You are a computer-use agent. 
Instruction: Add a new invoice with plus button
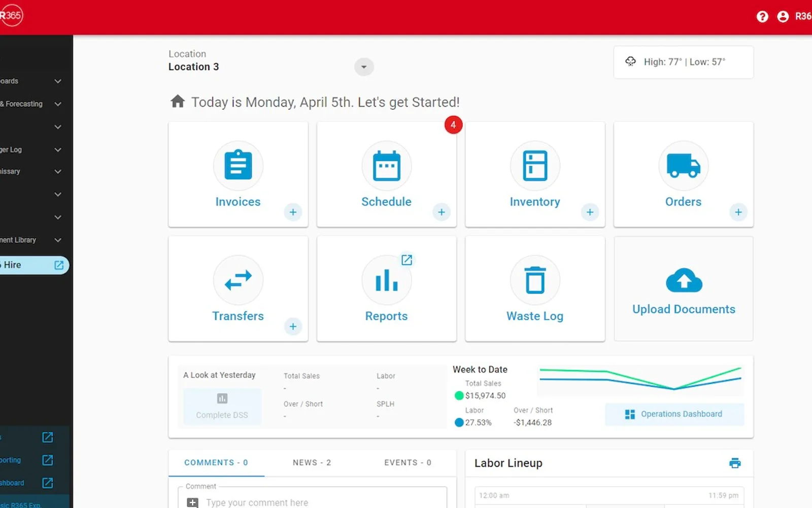[x=293, y=212]
